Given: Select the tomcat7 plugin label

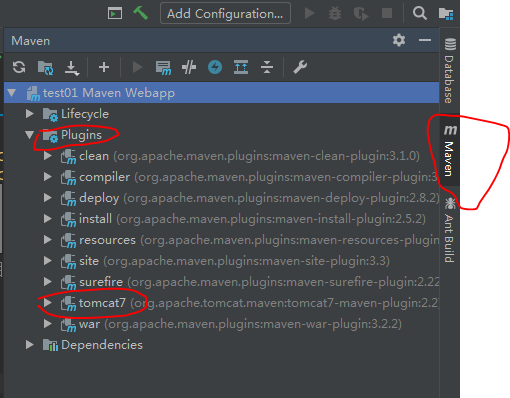Looking at the screenshot, I should [x=102, y=303].
